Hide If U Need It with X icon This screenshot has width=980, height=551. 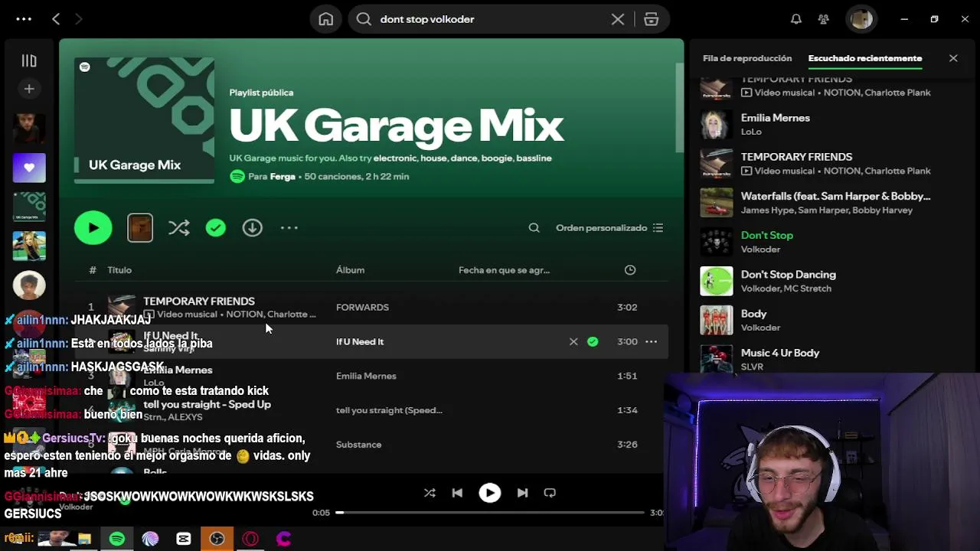click(x=573, y=341)
